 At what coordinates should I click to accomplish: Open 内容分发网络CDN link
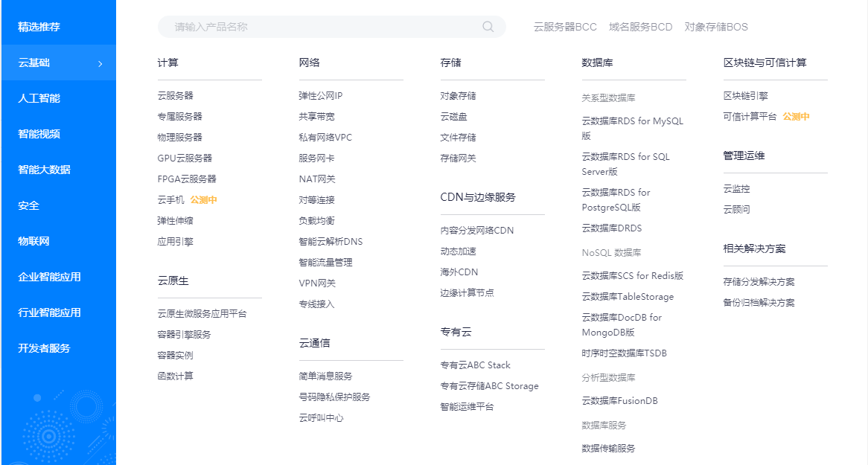tap(476, 231)
